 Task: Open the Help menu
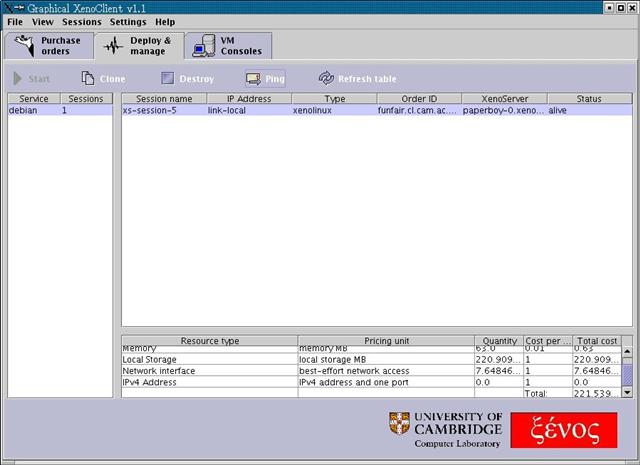165,21
